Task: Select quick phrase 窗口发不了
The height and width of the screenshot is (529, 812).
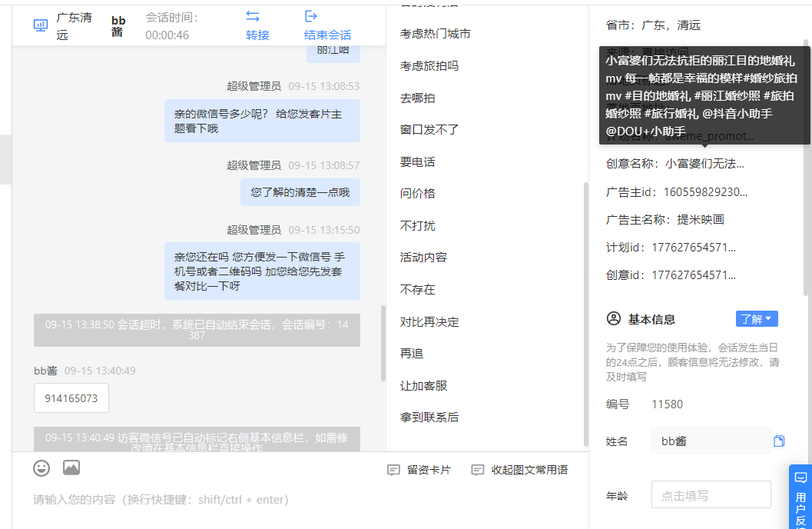Action: click(x=429, y=129)
